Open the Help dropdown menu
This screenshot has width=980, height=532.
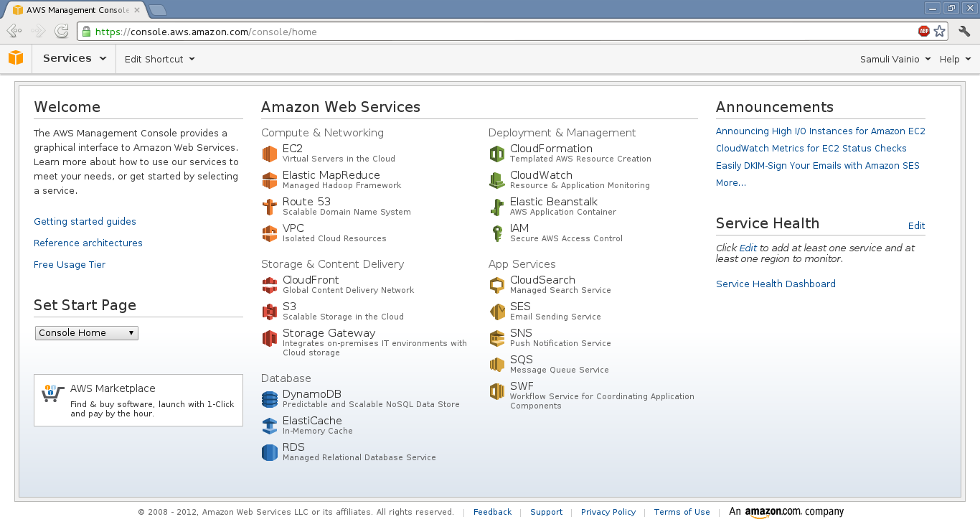[956, 59]
